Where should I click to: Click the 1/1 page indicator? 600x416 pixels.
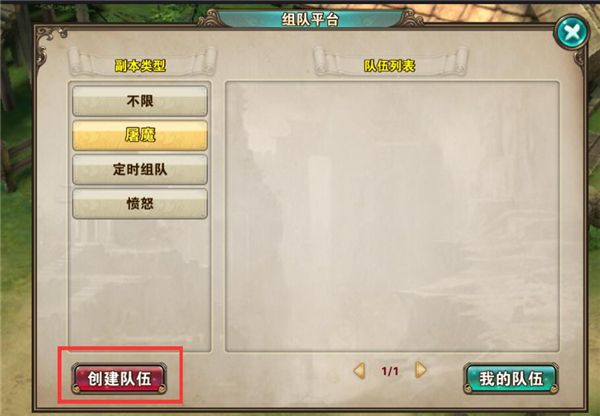(x=390, y=371)
